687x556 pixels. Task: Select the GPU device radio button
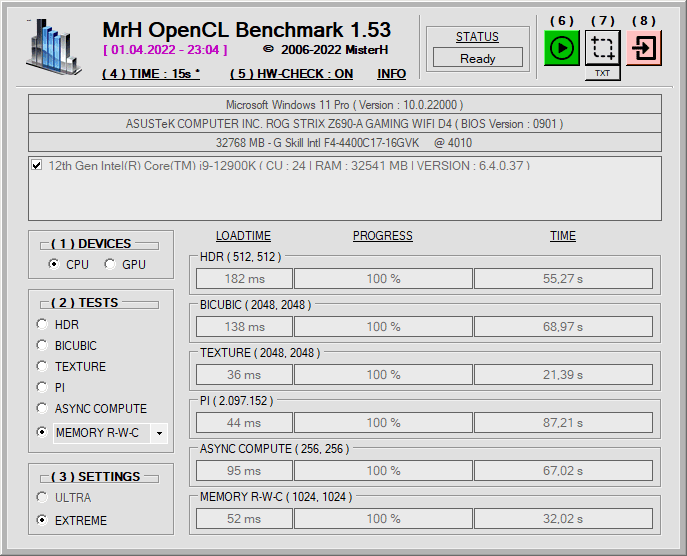pos(110,264)
